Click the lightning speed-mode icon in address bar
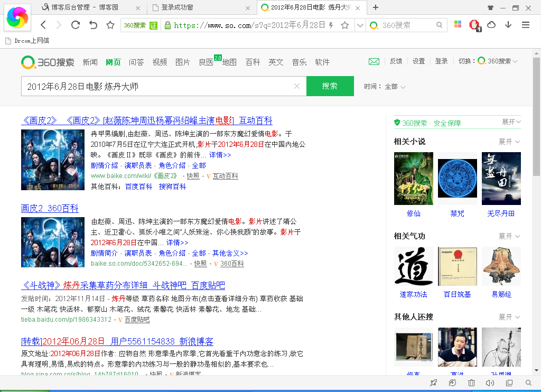Image resolution: width=541 pixels, height=392 pixels. click(331, 25)
